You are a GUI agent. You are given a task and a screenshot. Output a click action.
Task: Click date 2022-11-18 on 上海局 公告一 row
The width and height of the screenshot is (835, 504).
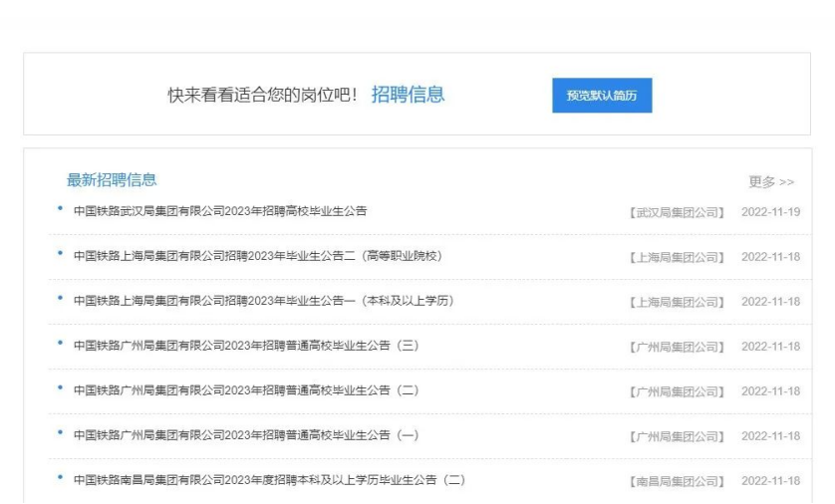[x=770, y=301]
